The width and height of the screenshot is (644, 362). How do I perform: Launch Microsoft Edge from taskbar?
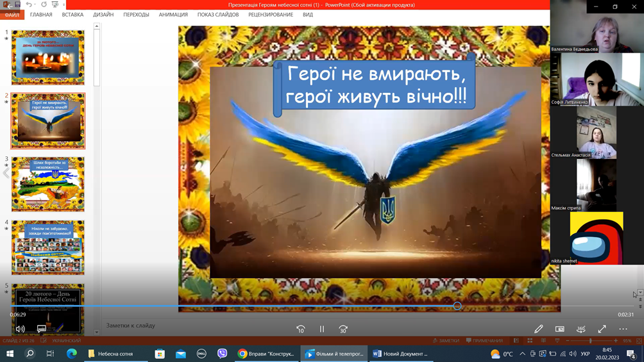coord(71,354)
